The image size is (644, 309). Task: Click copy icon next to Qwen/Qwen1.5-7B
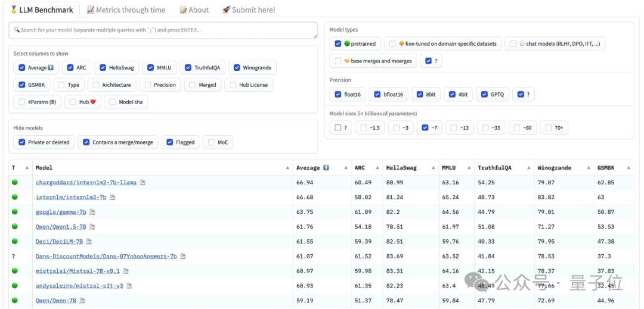pyautogui.click(x=92, y=227)
